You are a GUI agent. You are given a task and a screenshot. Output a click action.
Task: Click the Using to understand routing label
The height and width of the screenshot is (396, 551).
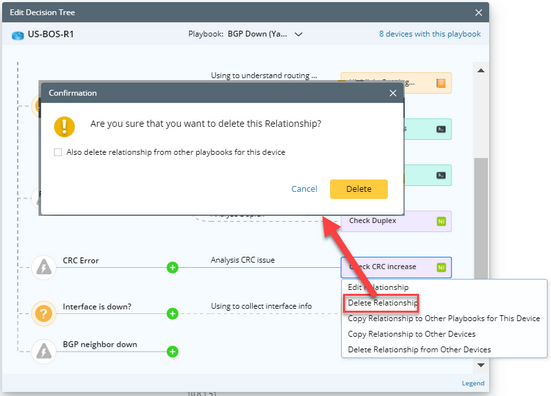264,76
